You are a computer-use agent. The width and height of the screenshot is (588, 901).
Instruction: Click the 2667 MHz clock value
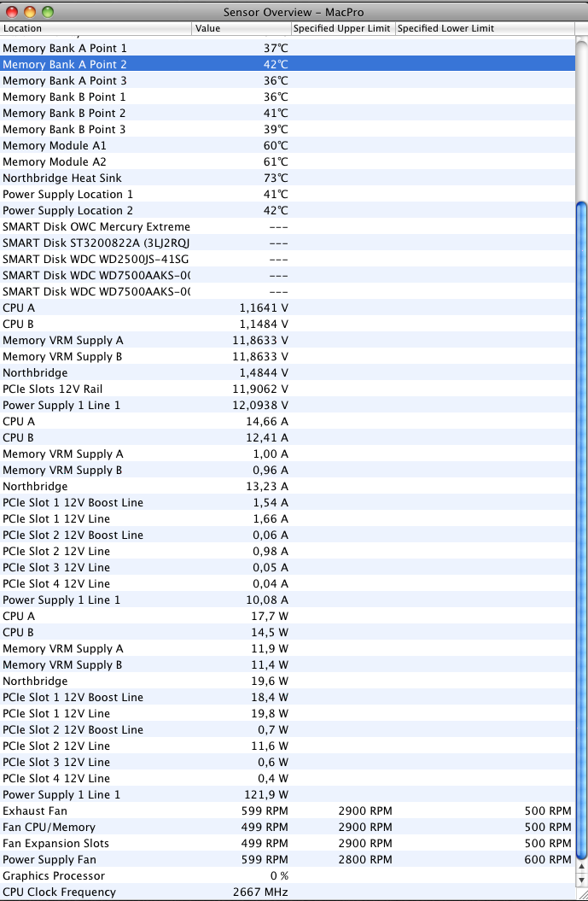pyautogui.click(x=260, y=892)
